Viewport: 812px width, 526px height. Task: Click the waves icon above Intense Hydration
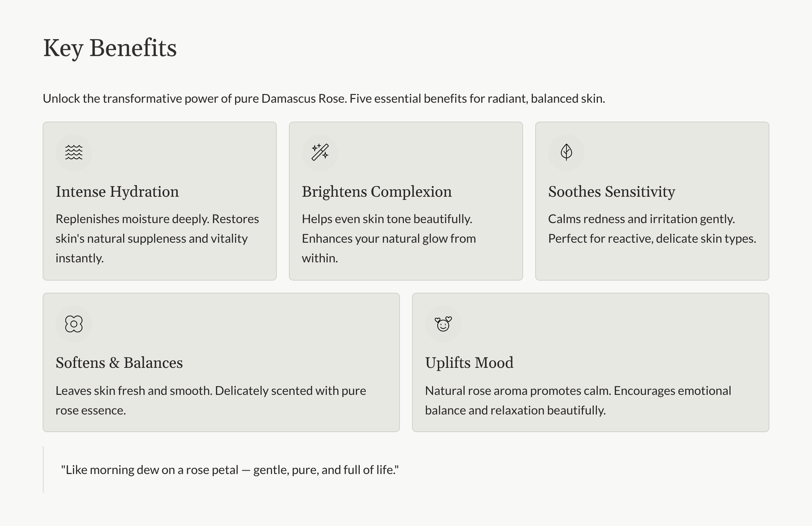pos(74,152)
